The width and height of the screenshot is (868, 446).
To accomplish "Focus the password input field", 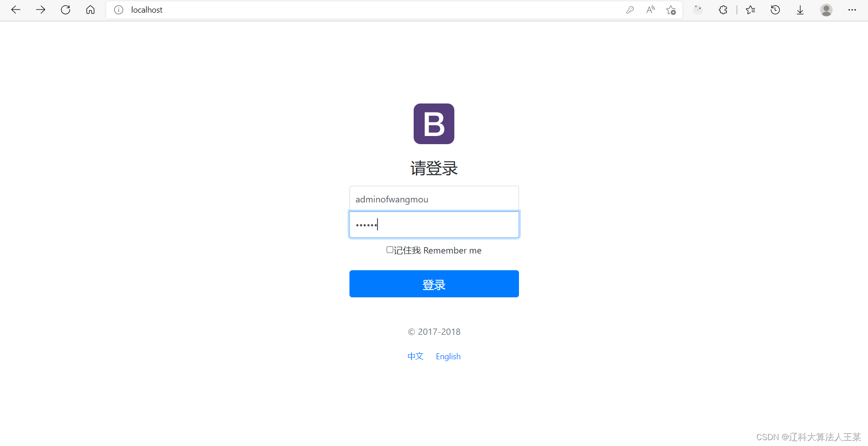I will coord(434,225).
